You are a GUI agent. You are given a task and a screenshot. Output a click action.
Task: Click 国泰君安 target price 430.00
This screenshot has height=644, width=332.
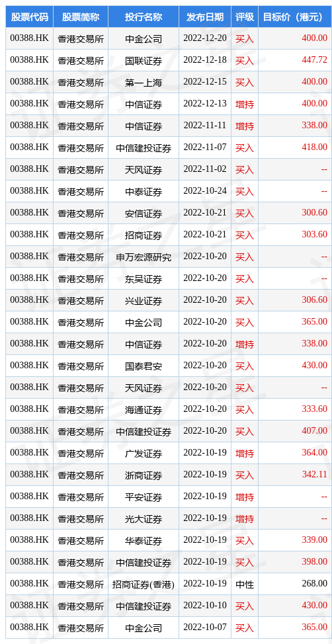(x=313, y=365)
